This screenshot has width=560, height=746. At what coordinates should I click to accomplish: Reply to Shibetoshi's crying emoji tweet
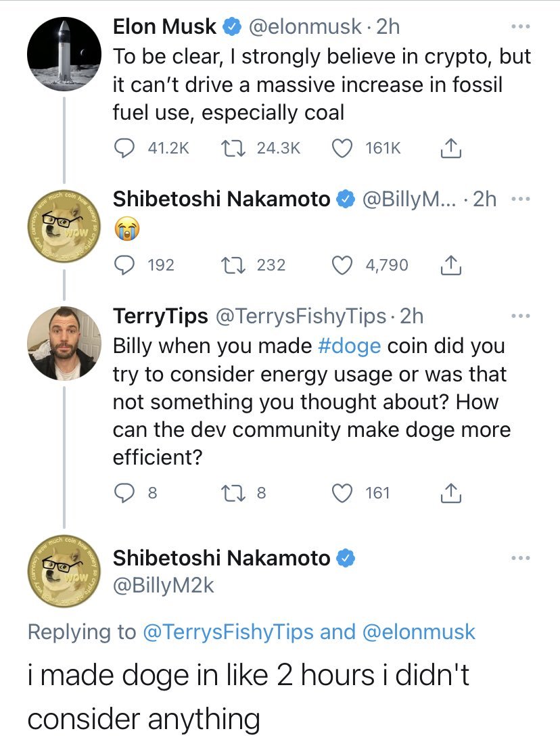124,264
